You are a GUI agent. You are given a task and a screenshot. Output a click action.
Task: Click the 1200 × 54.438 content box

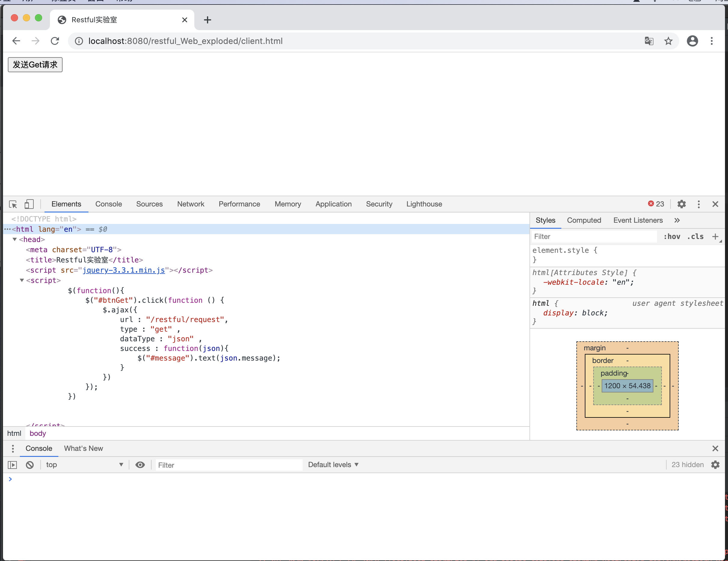(x=627, y=386)
